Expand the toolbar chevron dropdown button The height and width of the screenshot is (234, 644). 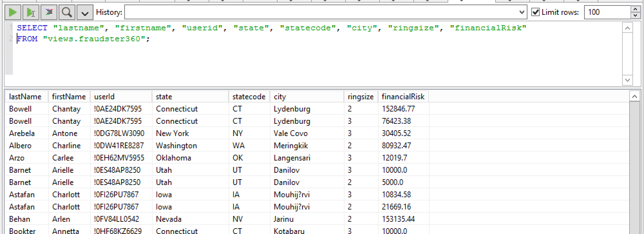point(85,13)
